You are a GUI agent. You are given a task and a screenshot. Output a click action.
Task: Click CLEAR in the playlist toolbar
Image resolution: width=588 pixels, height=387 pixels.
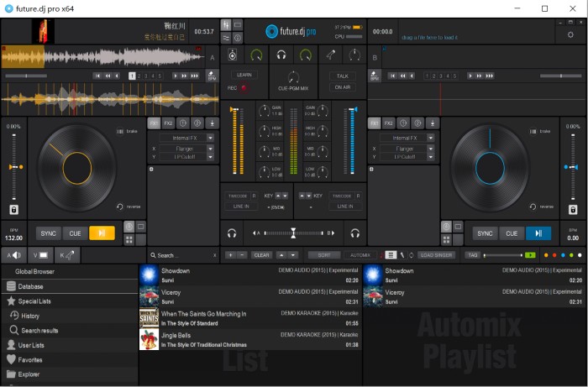click(261, 255)
